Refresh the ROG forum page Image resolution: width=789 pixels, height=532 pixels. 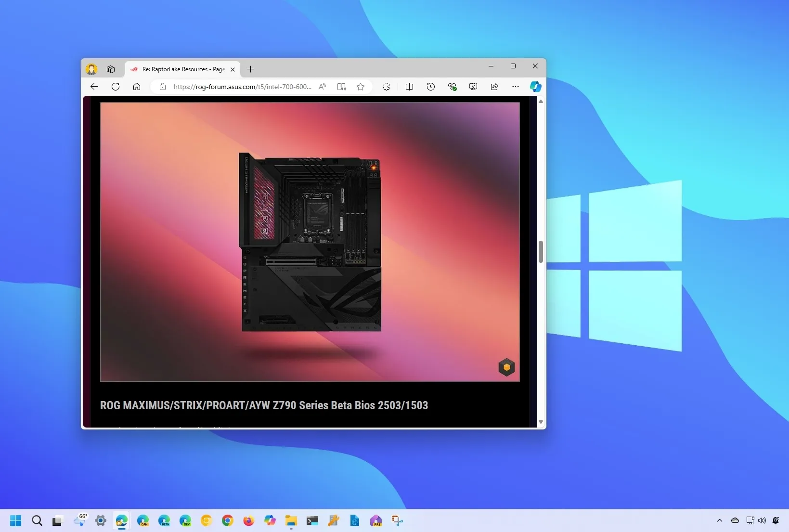pyautogui.click(x=115, y=87)
